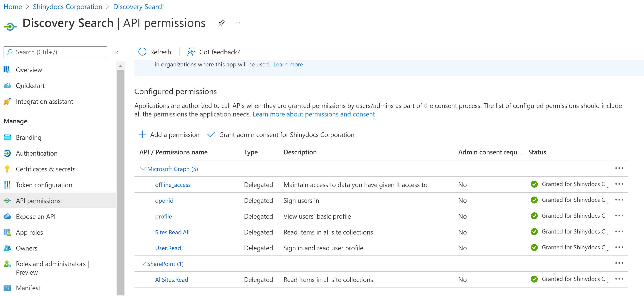Collapse the SharePoint permissions group
Screen dimensions: 644x296
click(143, 264)
